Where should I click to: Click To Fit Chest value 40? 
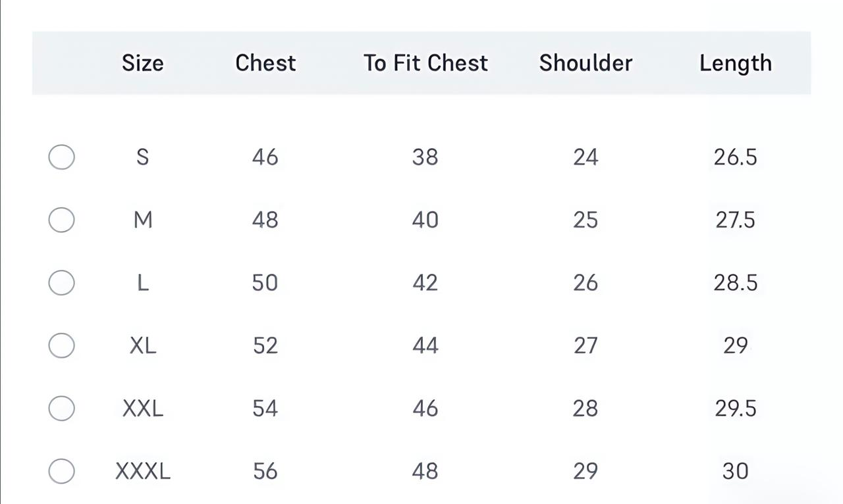pos(425,220)
